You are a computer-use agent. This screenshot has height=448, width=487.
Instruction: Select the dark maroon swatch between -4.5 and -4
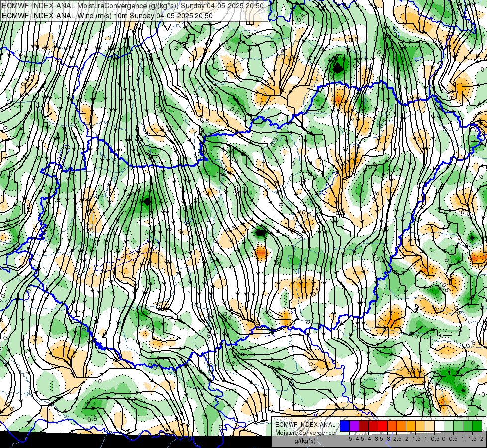click(x=364, y=426)
